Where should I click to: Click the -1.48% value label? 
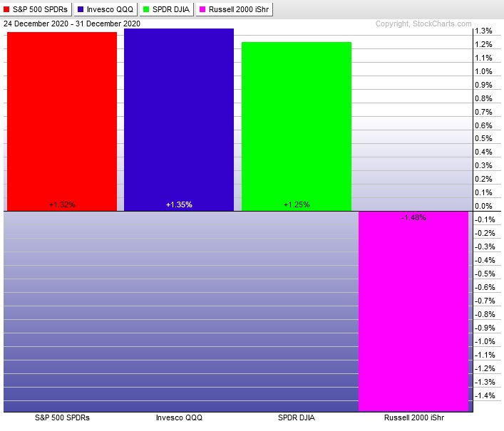[x=413, y=217]
